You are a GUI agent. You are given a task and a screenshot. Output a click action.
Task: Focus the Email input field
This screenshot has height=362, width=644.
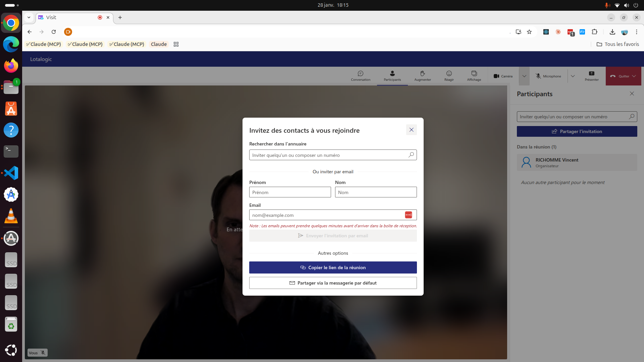[x=333, y=215]
